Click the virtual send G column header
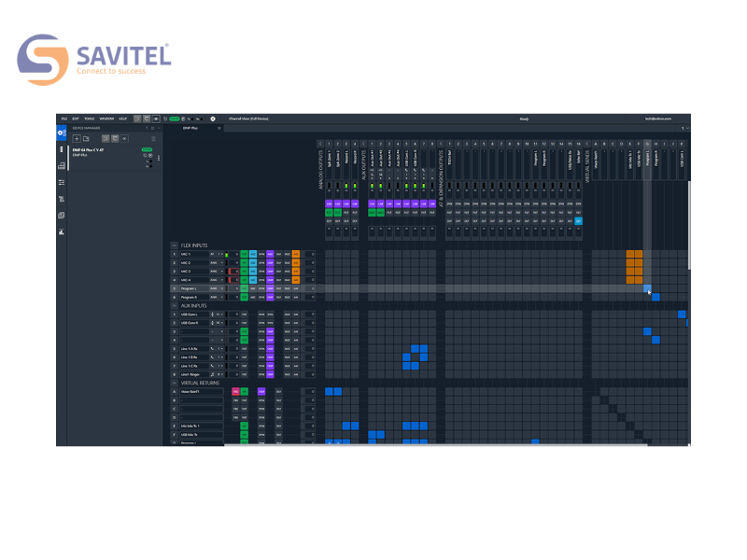 [x=647, y=144]
